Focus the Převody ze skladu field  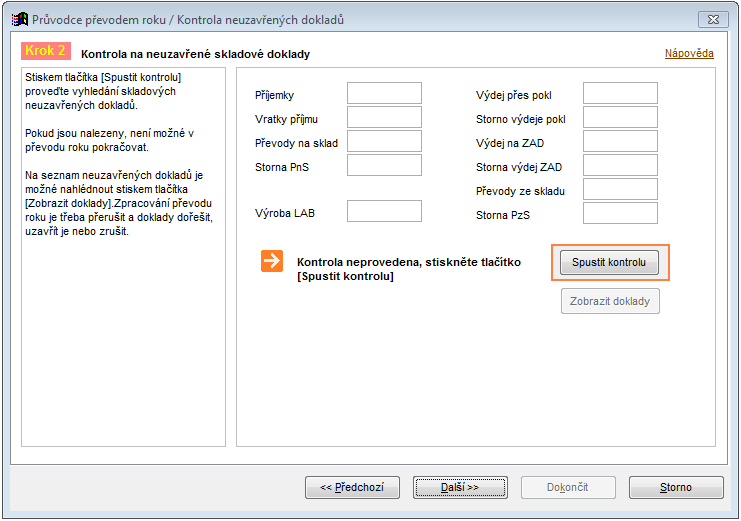(x=620, y=189)
